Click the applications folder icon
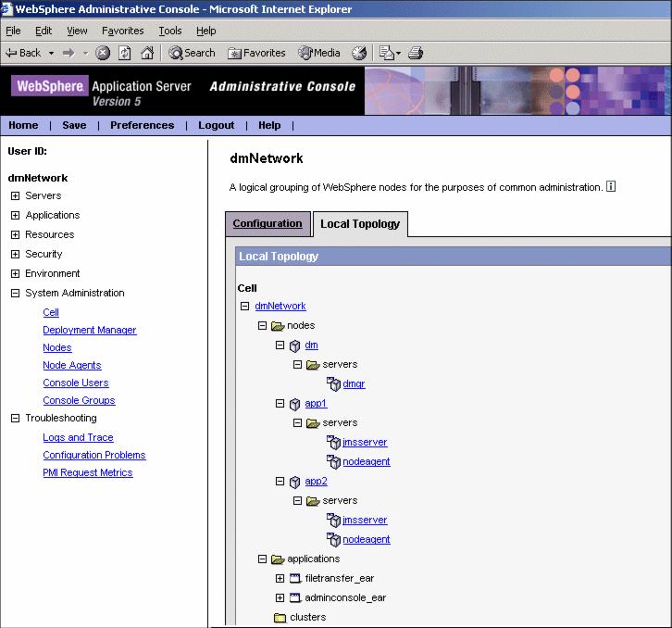Screen dimensions: 672x628 pos(278,559)
